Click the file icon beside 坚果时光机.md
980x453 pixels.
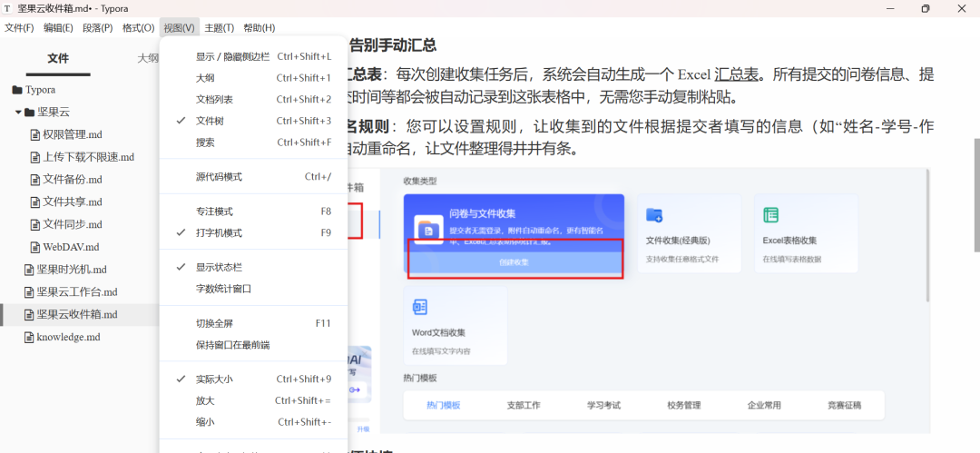(x=29, y=270)
